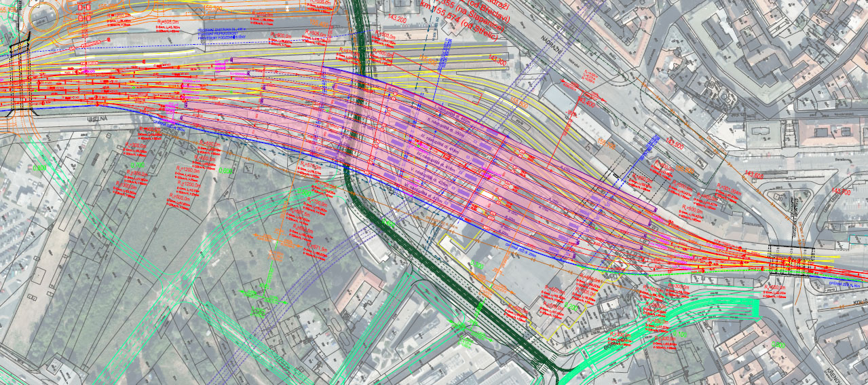
Task: Click the red 143,600 chainage marker
Action: [755, 176]
